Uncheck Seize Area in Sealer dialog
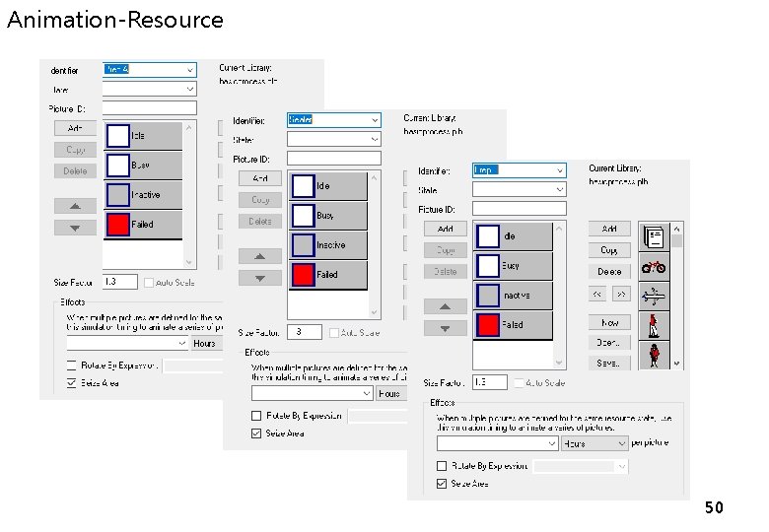The width and height of the screenshot is (769, 532). pyautogui.click(x=256, y=433)
